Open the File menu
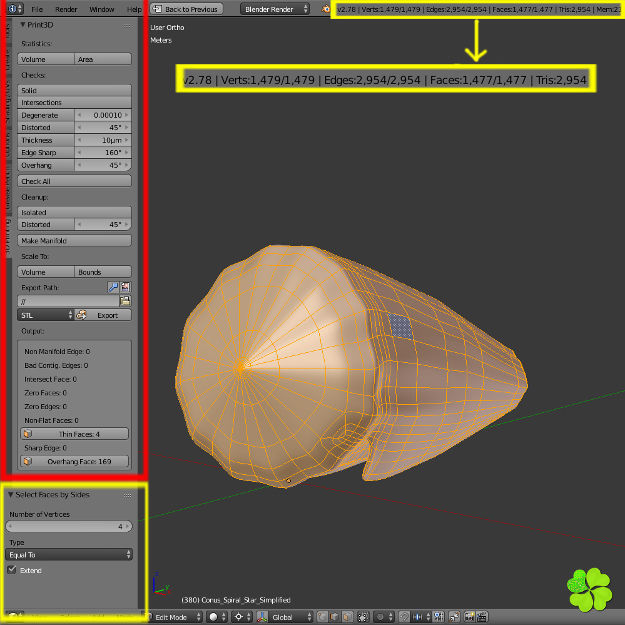625x625 pixels. point(37,9)
